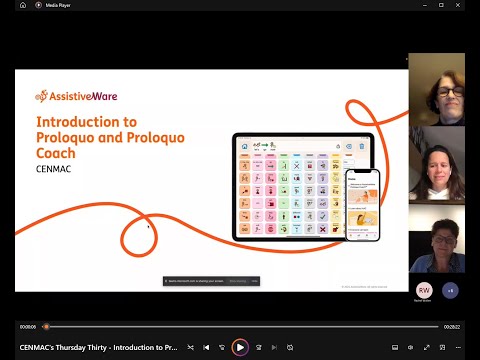The height and width of the screenshot is (360, 480).
Task: Click the +8 additional participants avatar
Action: 450,290
